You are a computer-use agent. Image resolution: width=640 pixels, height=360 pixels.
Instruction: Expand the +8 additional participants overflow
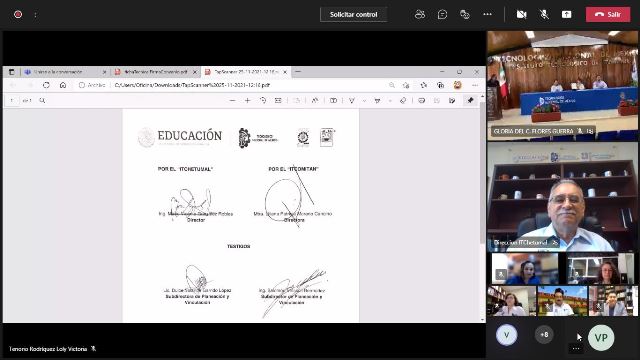click(544, 335)
